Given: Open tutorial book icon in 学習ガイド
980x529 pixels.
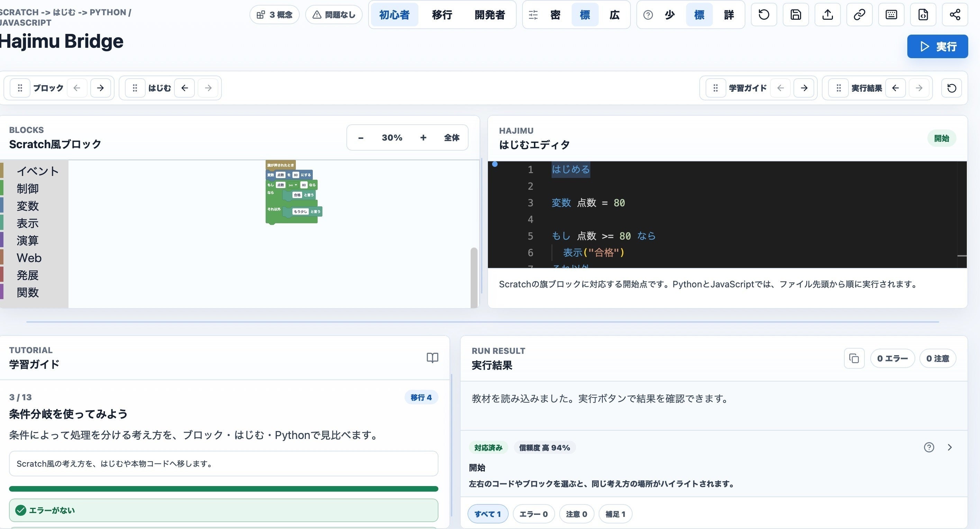Looking at the screenshot, I should point(432,358).
